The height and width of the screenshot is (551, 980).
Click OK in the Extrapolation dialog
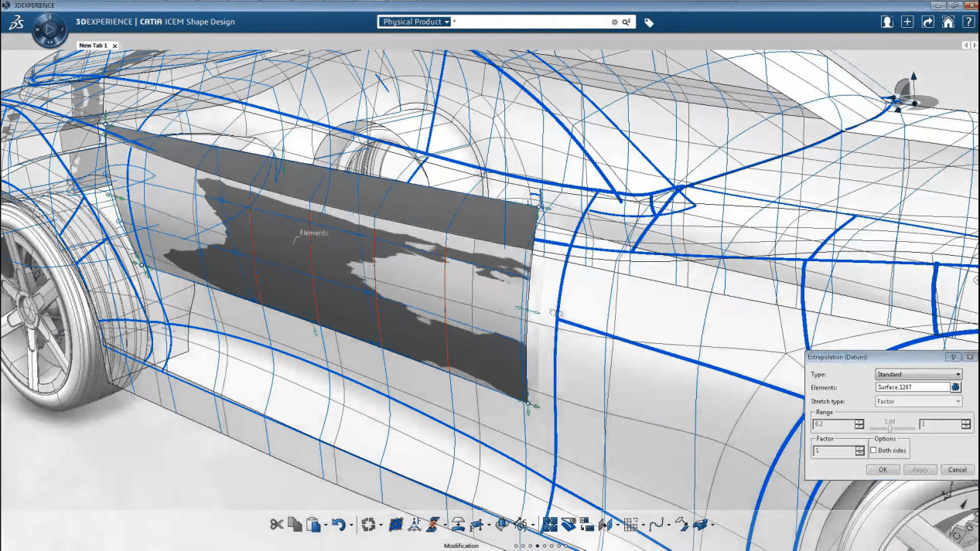click(883, 470)
